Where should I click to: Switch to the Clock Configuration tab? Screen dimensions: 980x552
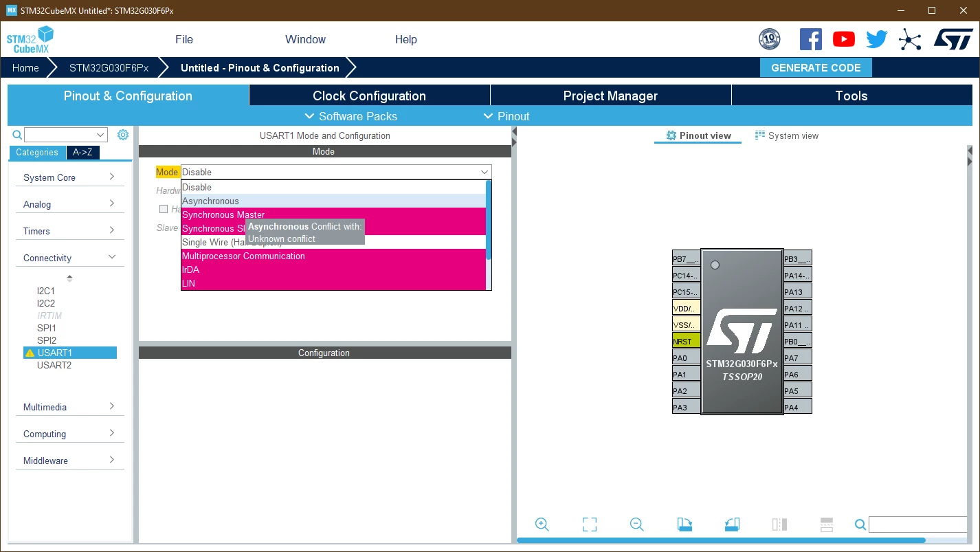click(370, 96)
